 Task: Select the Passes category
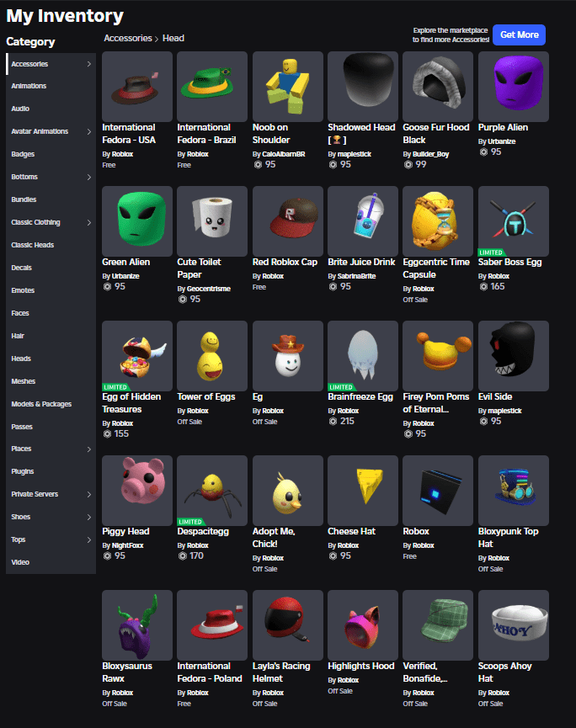[51, 427]
